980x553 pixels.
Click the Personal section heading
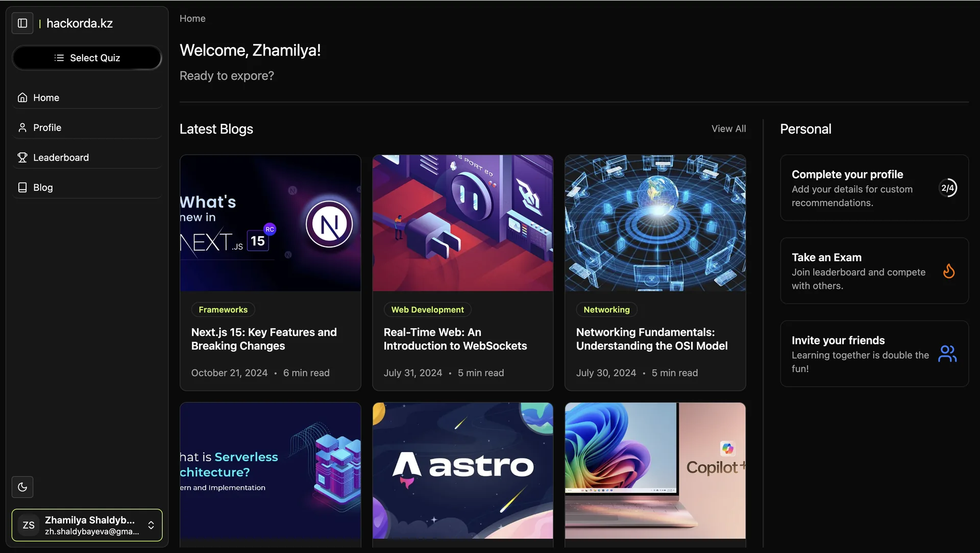coord(805,129)
